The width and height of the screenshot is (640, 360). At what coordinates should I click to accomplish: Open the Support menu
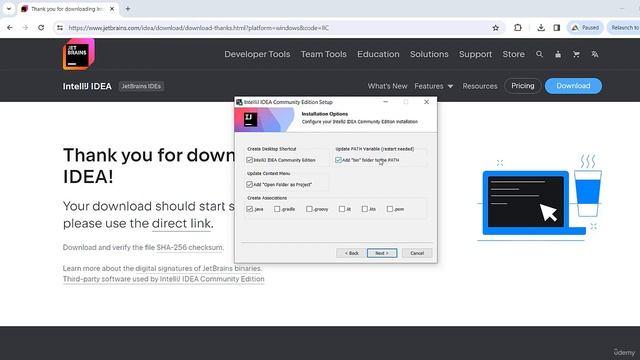475,54
